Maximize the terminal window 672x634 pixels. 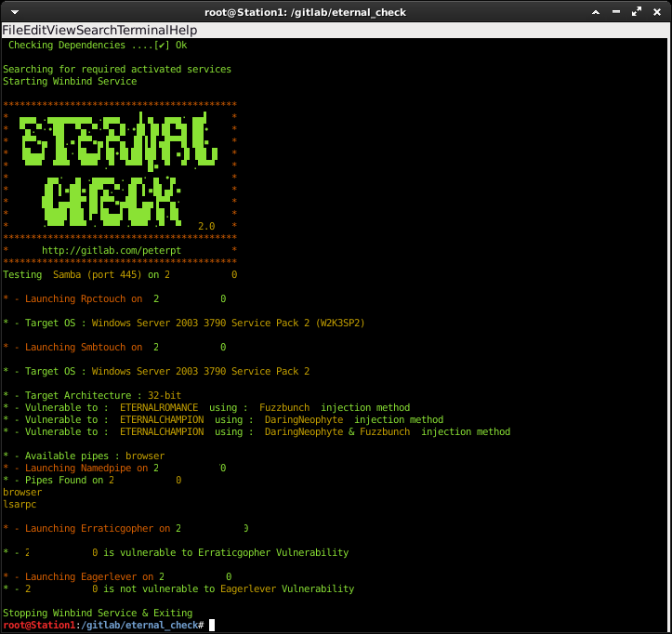tap(637, 12)
